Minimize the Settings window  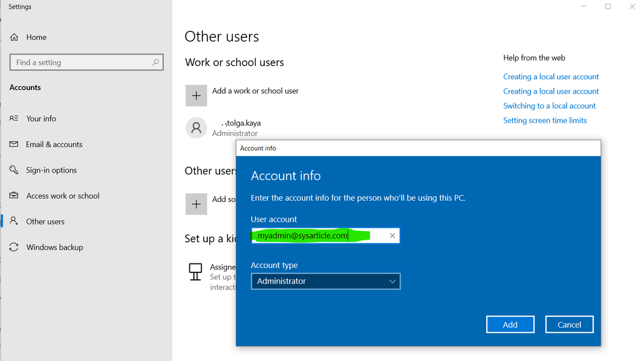[584, 6]
